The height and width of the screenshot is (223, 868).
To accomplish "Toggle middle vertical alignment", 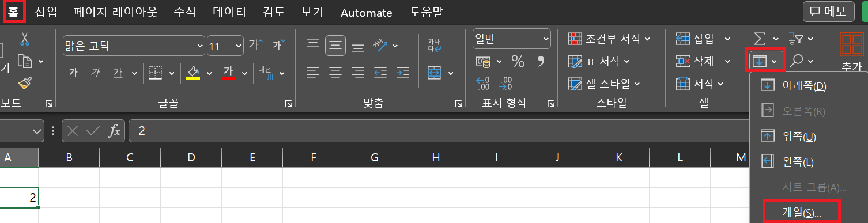I will click(335, 45).
